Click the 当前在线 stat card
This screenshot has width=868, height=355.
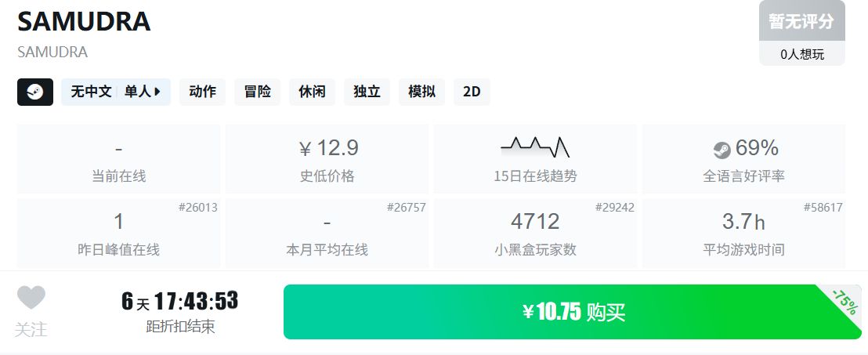pyautogui.click(x=118, y=159)
